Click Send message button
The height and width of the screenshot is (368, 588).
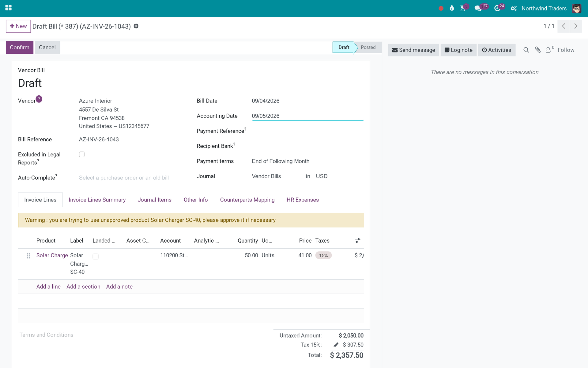tap(413, 50)
